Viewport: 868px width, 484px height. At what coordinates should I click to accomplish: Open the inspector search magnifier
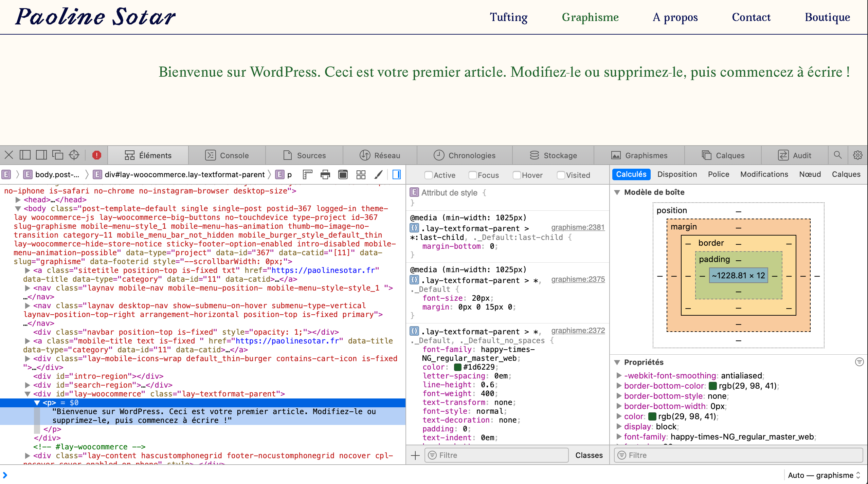[x=838, y=155]
